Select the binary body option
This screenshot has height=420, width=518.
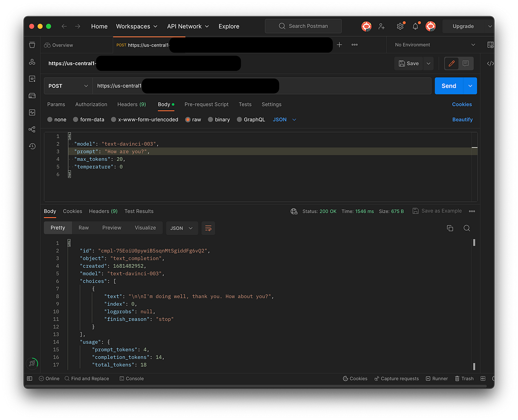click(x=210, y=119)
